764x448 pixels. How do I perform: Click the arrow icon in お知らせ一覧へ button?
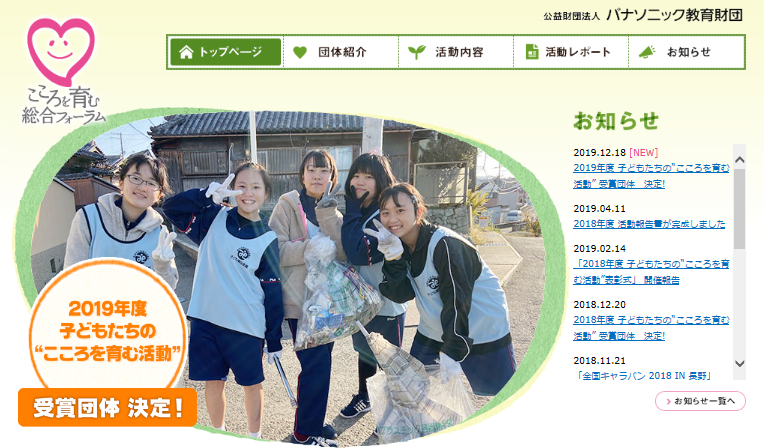coord(668,401)
